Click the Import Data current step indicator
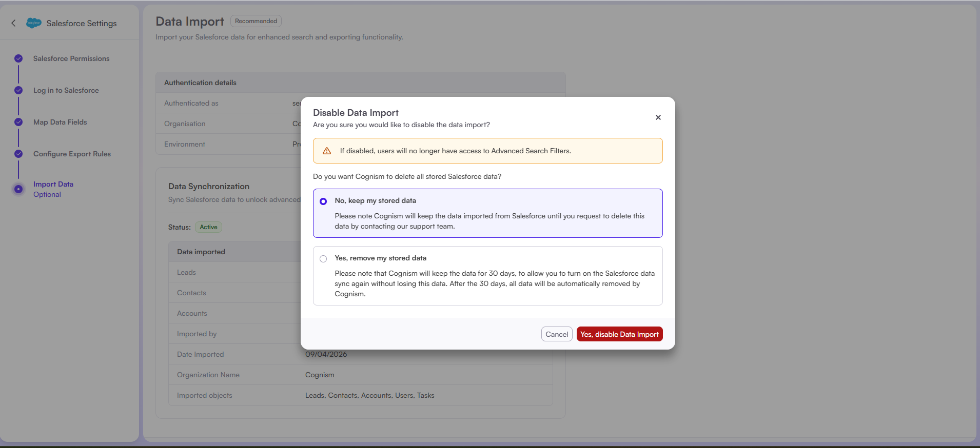980x448 pixels. (18, 189)
